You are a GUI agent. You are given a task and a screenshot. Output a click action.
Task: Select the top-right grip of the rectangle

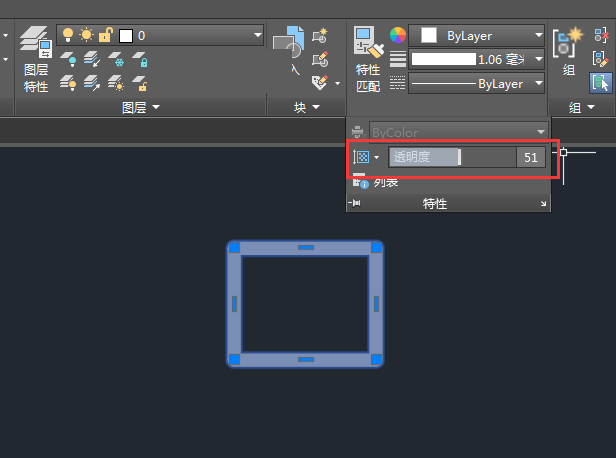[376, 247]
